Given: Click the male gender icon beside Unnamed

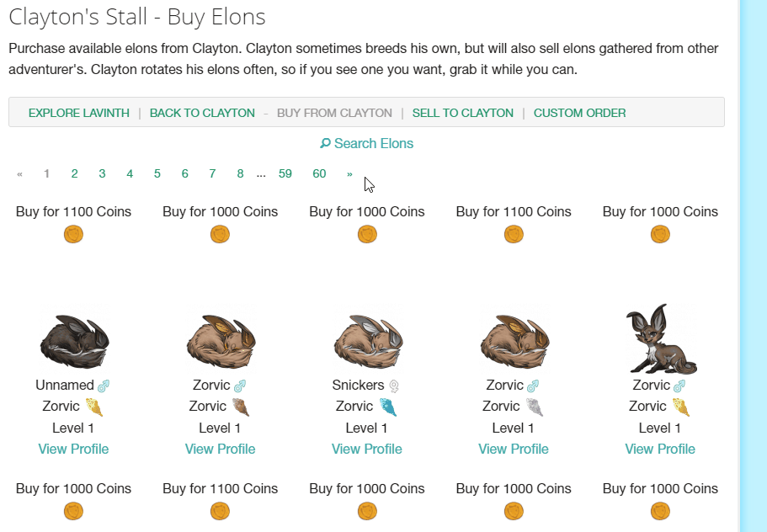Looking at the screenshot, I should (104, 386).
